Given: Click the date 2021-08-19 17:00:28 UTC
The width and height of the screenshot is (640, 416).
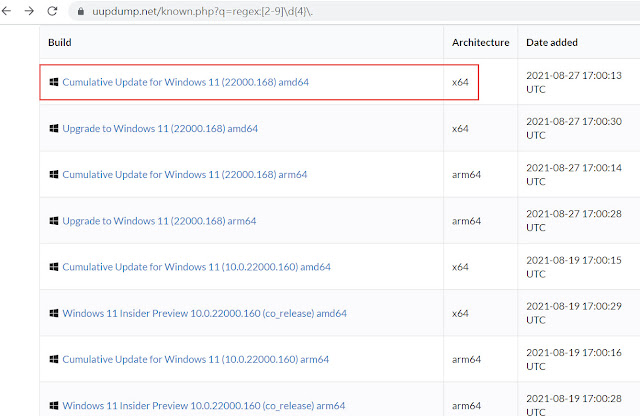Looking at the screenshot, I should 574,405.
